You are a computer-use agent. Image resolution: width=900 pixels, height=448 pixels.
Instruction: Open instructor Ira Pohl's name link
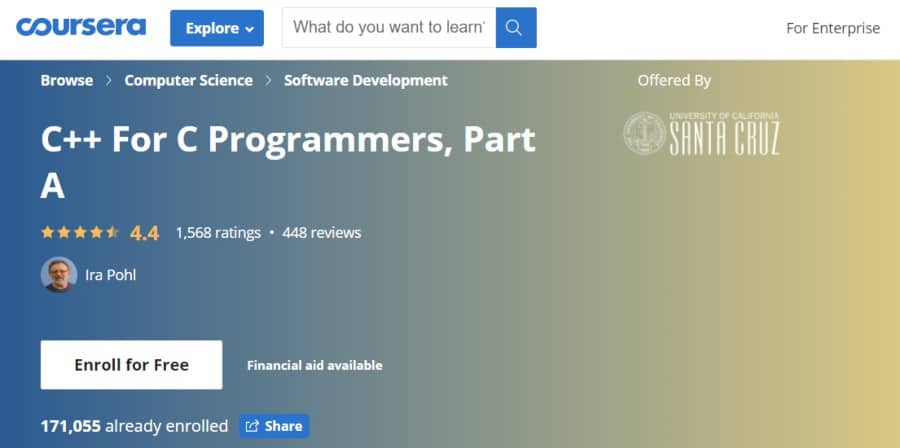tap(111, 275)
